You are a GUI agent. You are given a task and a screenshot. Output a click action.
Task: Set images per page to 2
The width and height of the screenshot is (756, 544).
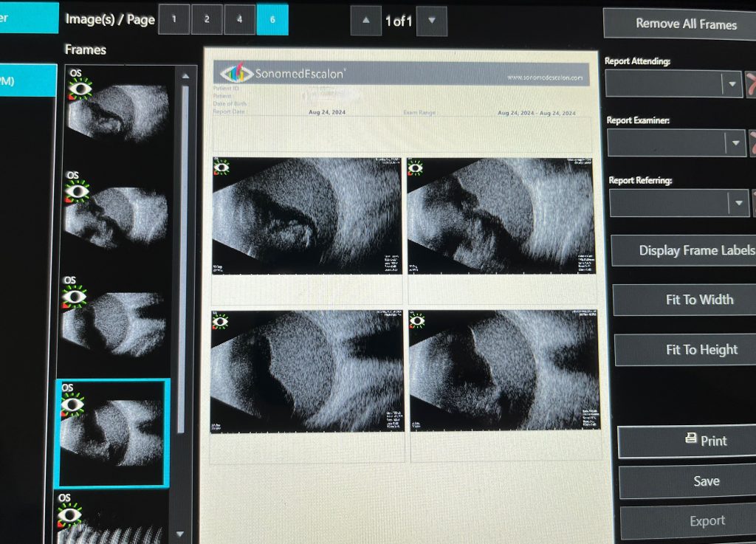click(x=207, y=20)
